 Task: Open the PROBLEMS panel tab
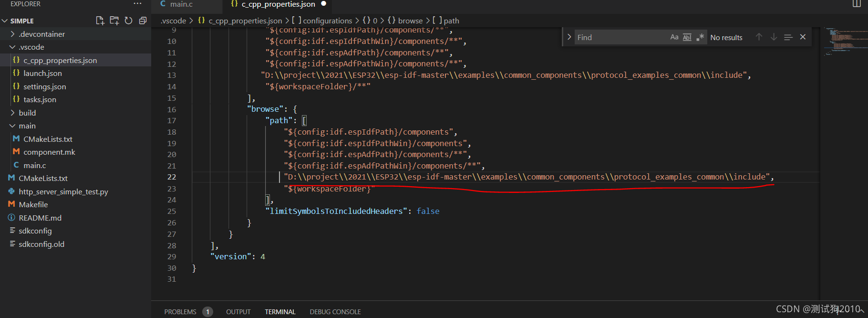180,312
